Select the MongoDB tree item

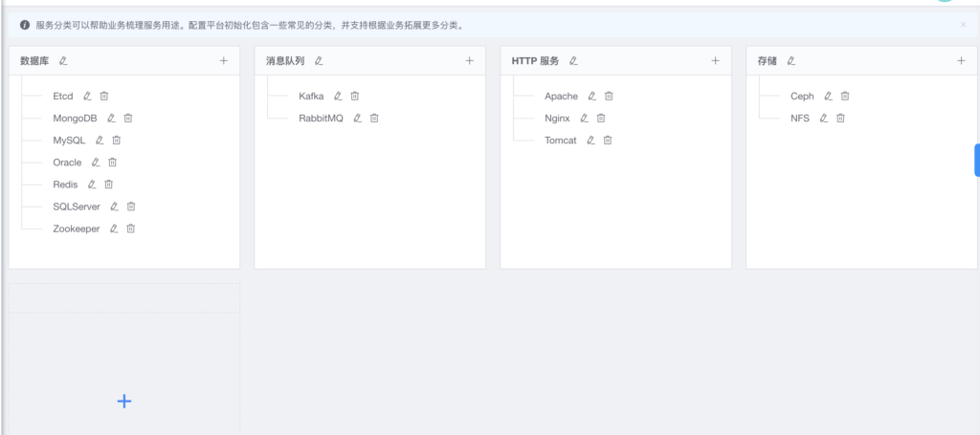75,118
